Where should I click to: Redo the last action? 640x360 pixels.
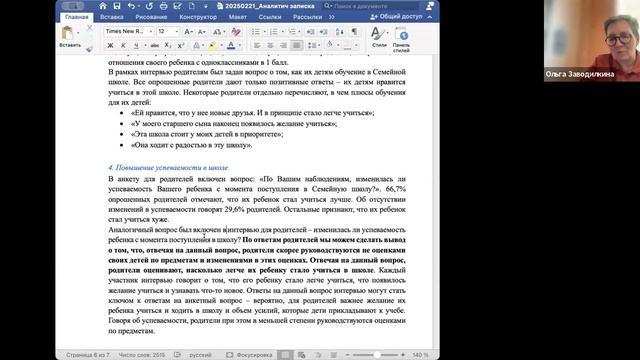(x=149, y=6)
